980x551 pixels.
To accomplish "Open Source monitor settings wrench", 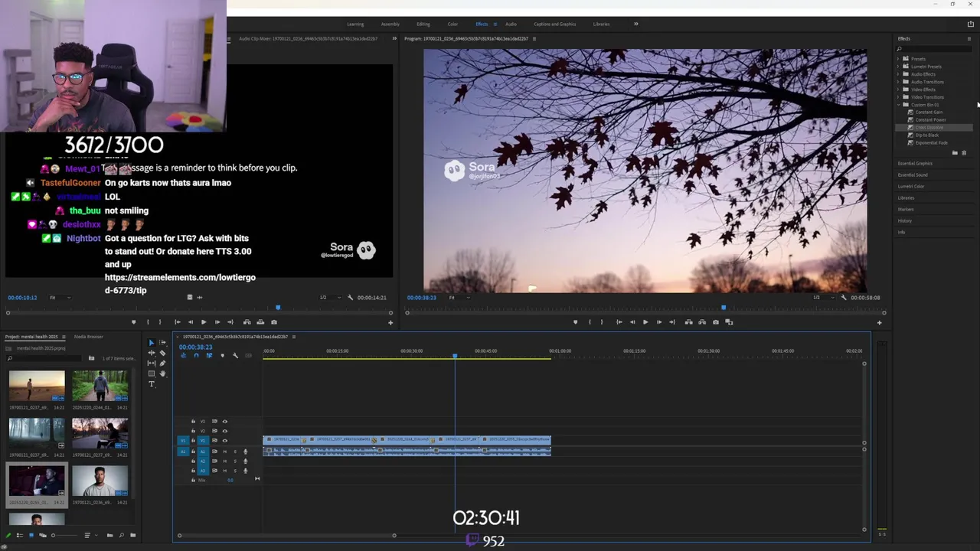I will (x=350, y=298).
